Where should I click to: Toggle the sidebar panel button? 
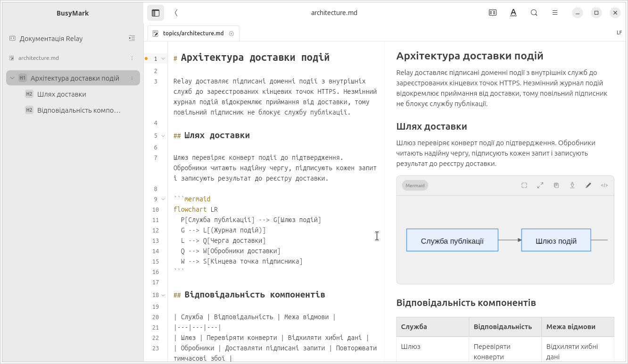[x=156, y=13]
